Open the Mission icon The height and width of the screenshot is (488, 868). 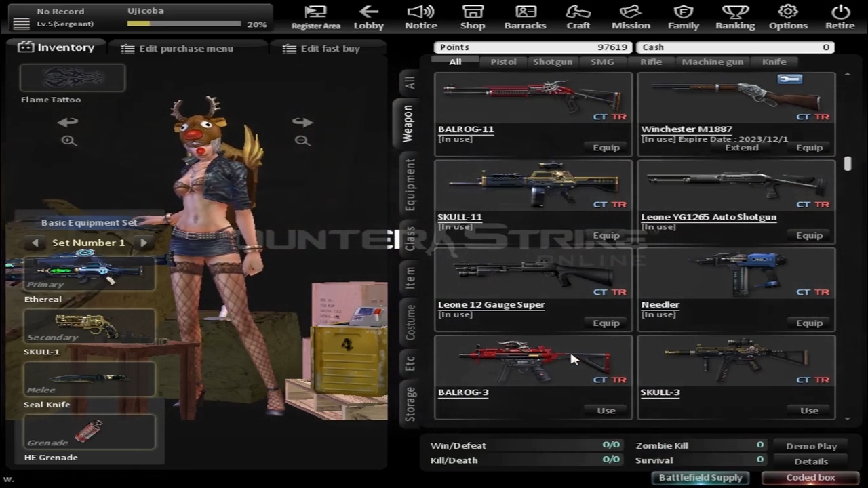point(631,18)
